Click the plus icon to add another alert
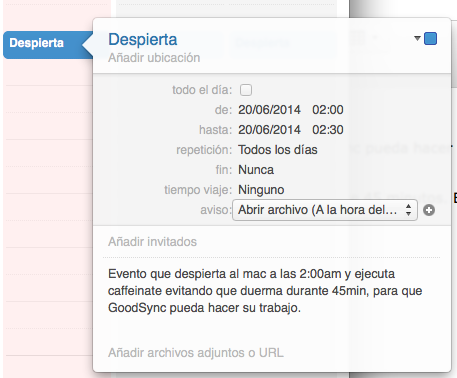 pyautogui.click(x=429, y=210)
